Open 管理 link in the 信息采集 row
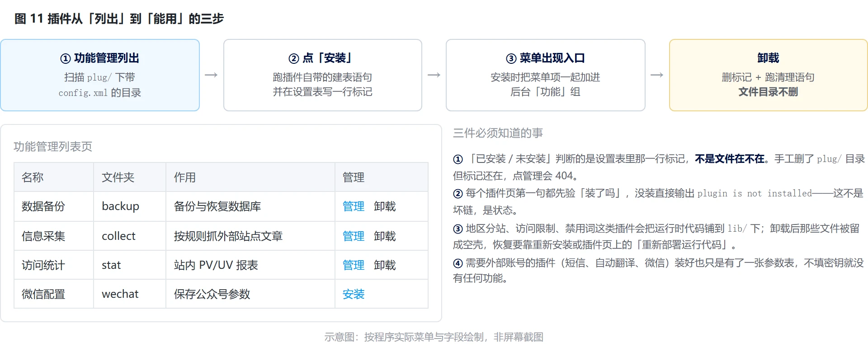 click(353, 236)
